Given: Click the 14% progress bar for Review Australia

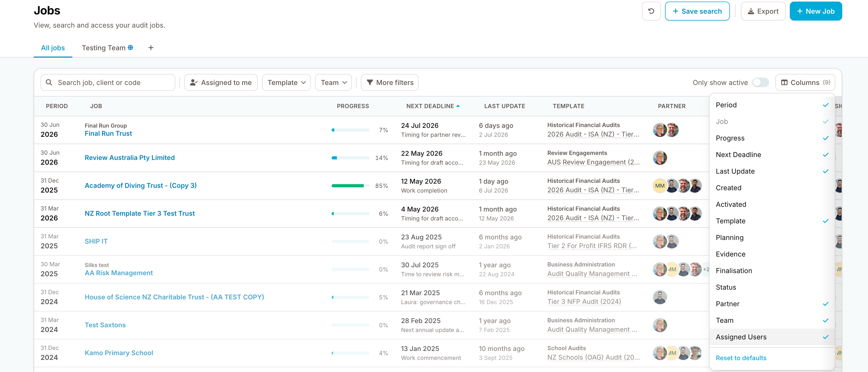Looking at the screenshot, I should pyautogui.click(x=350, y=158).
